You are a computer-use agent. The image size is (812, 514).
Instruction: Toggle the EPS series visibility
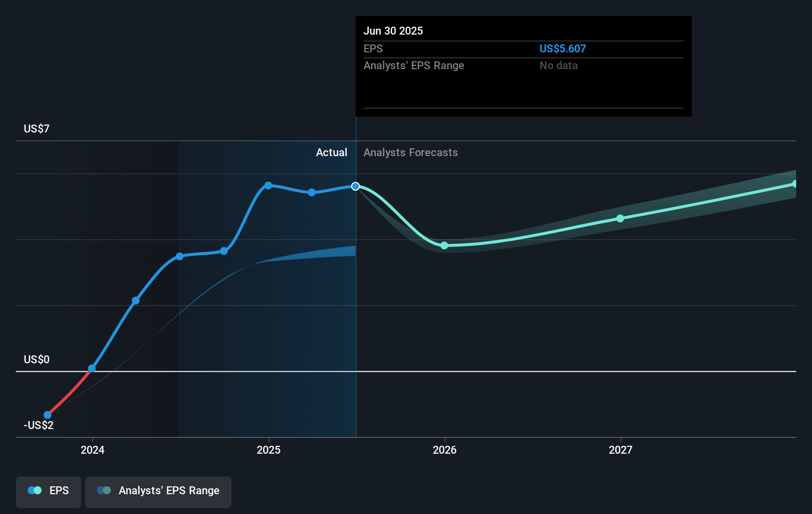[x=48, y=492]
